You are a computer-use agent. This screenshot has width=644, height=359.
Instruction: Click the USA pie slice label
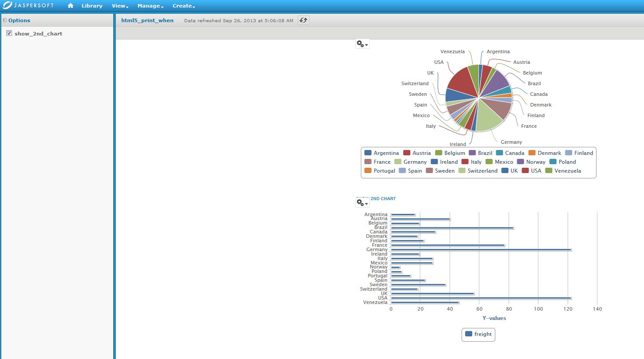(439, 62)
